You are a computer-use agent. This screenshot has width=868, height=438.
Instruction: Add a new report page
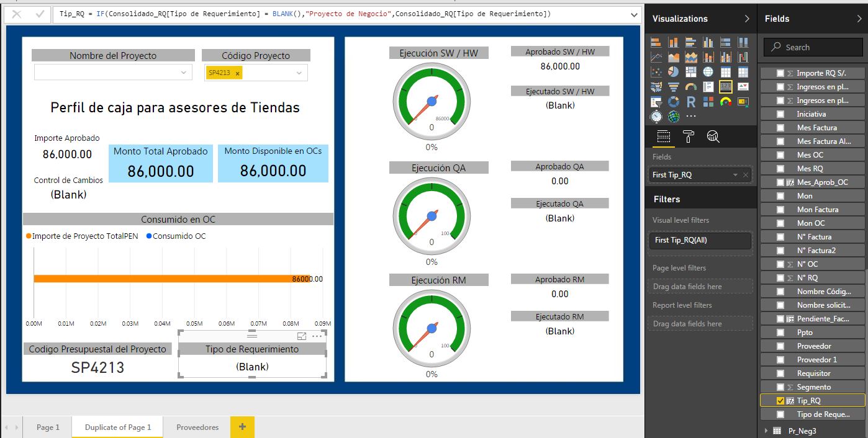pyautogui.click(x=242, y=427)
